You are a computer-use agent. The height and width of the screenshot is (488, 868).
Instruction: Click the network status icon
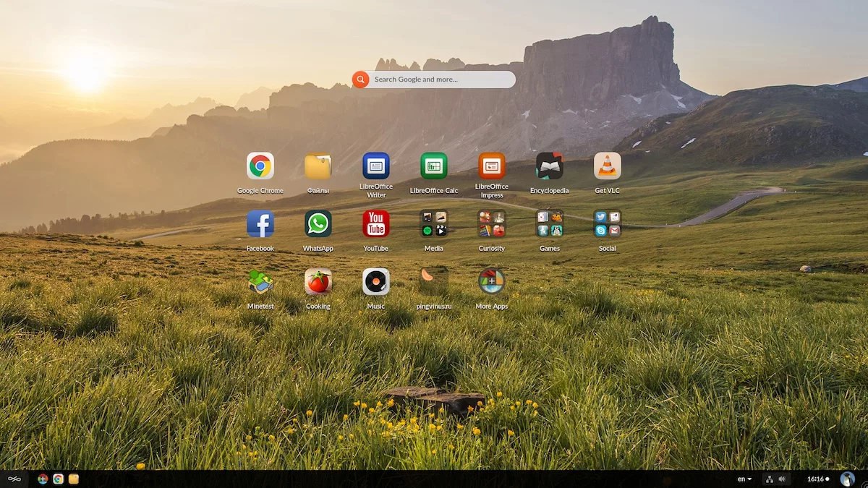click(770, 479)
